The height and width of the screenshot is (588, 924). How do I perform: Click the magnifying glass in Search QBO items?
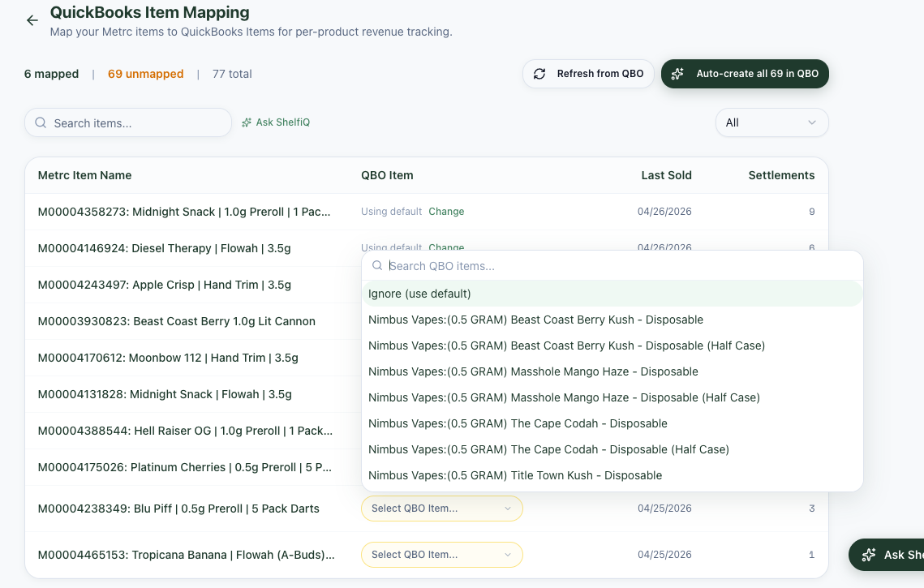[x=377, y=265]
